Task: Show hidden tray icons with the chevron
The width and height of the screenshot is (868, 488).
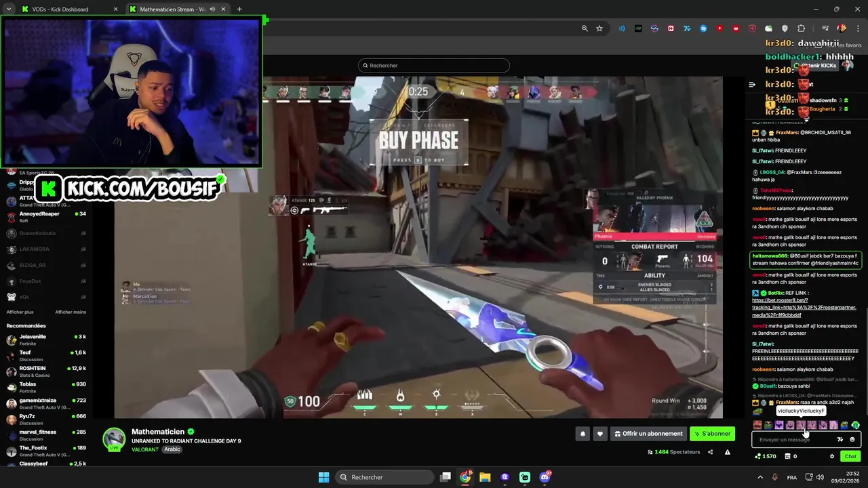Action: (x=759, y=477)
